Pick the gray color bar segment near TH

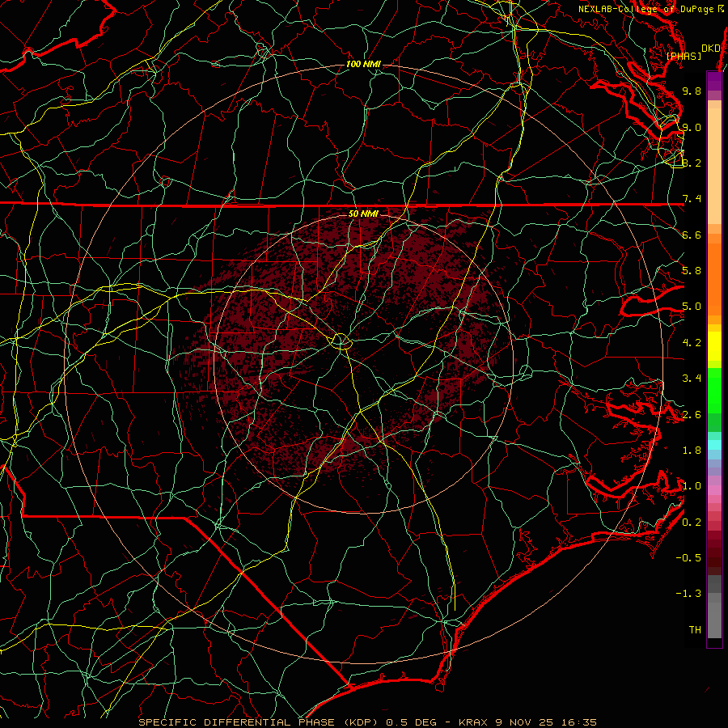[714, 620]
